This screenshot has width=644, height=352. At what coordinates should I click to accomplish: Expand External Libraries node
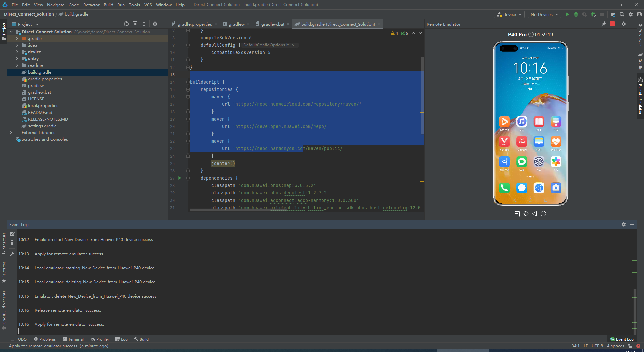[11, 132]
